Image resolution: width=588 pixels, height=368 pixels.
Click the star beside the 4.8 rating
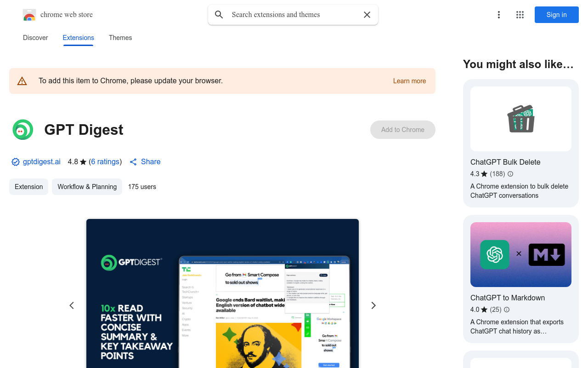[x=83, y=162]
